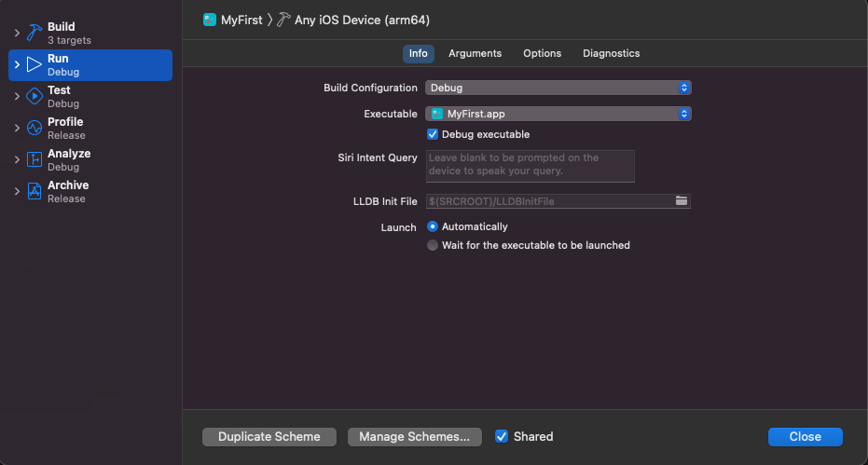Click the Siri Intent Query text field
The image size is (868, 465).
tap(530, 166)
